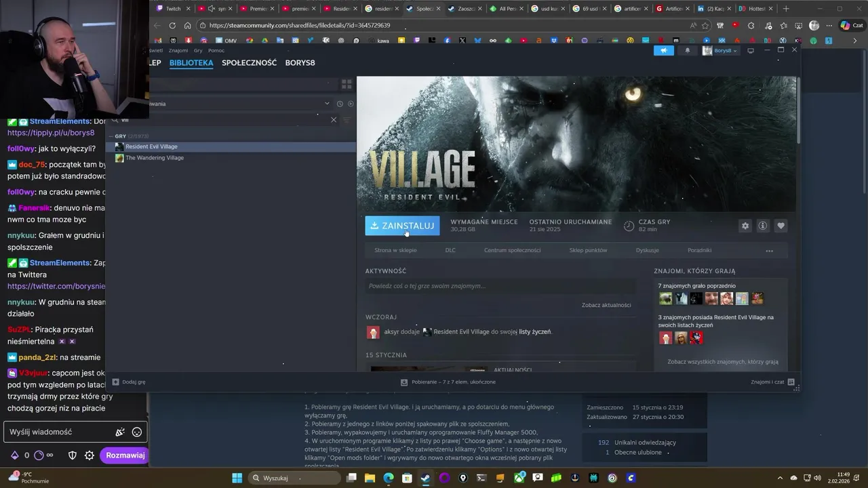This screenshot has height=488, width=868.
Task: Toggle ready-to-play filter icon
Action: (351, 104)
